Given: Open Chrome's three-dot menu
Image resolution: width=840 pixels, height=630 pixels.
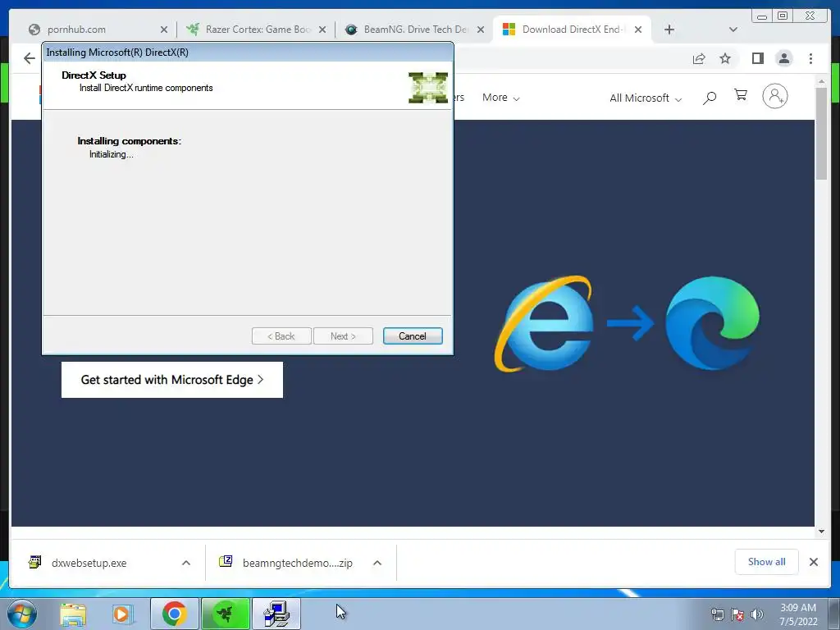Looking at the screenshot, I should pos(810,58).
